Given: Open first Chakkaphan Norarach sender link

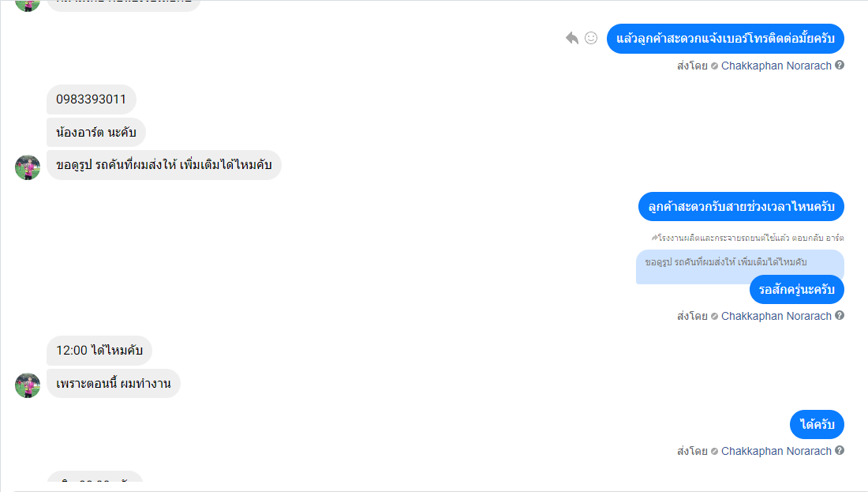Looking at the screenshot, I should click(776, 66).
